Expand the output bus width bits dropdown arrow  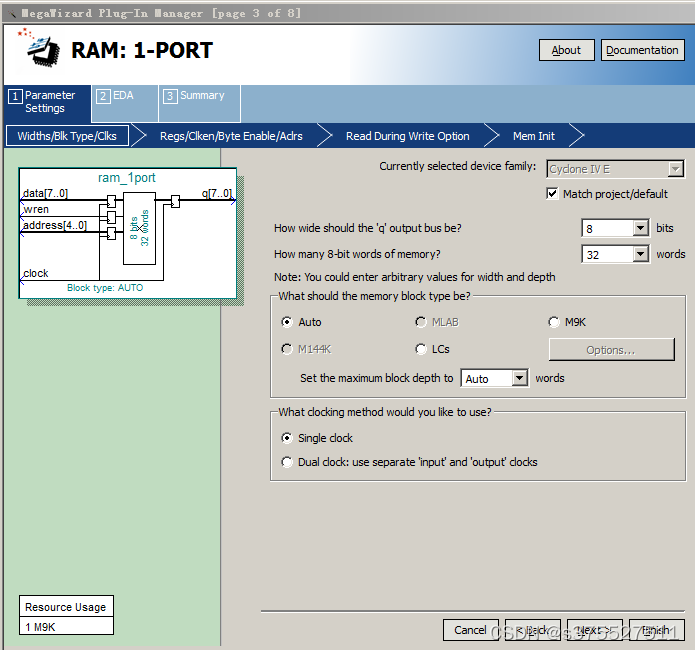pos(640,229)
